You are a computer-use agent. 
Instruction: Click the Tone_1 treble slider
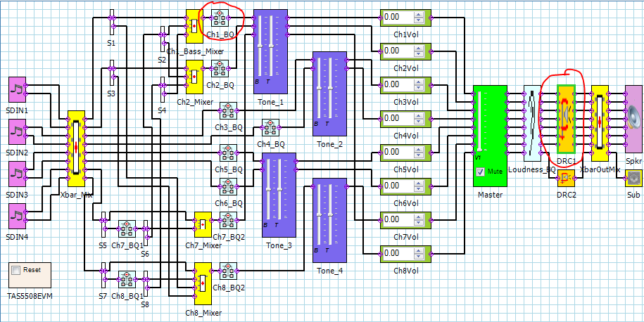click(271, 46)
